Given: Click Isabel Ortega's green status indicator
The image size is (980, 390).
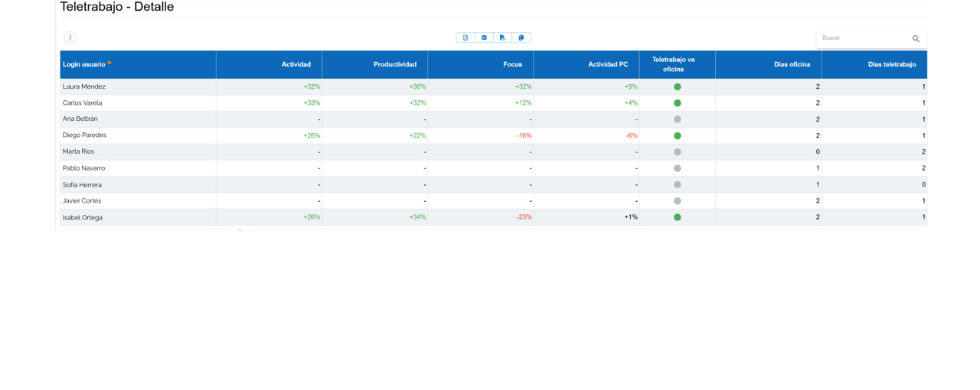Looking at the screenshot, I should (x=677, y=217).
